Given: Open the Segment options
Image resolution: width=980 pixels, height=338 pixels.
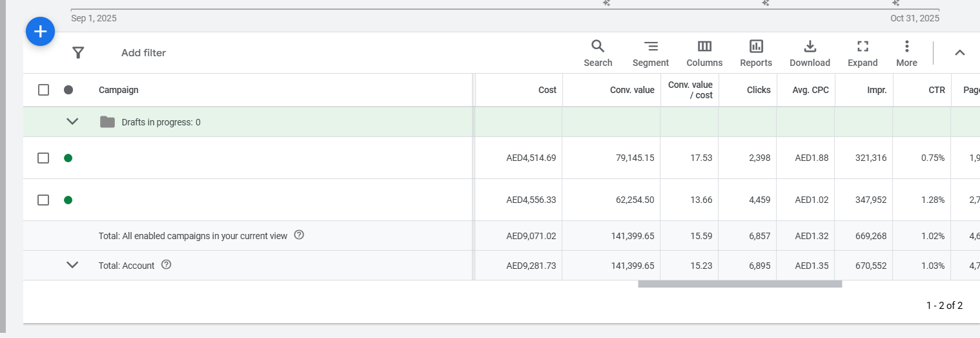Looking at the screenshot, I should pos(651,53).
